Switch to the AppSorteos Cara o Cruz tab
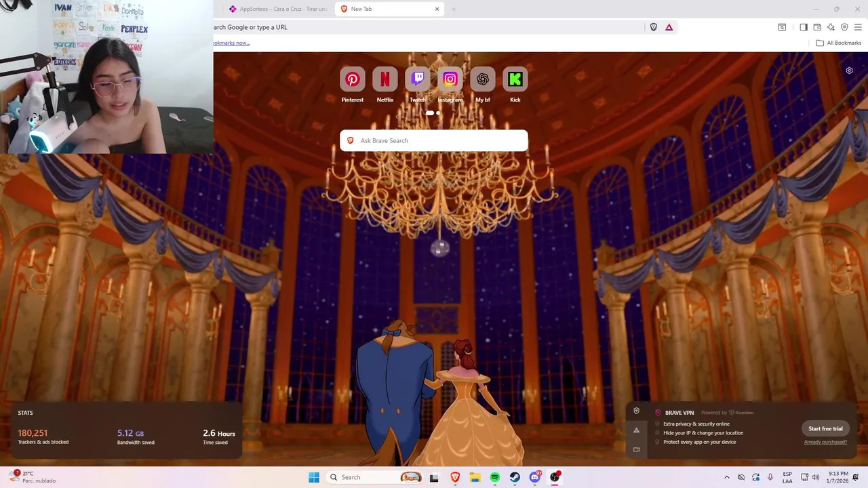This screenshot has width=868, height=488. coord(278,9)
